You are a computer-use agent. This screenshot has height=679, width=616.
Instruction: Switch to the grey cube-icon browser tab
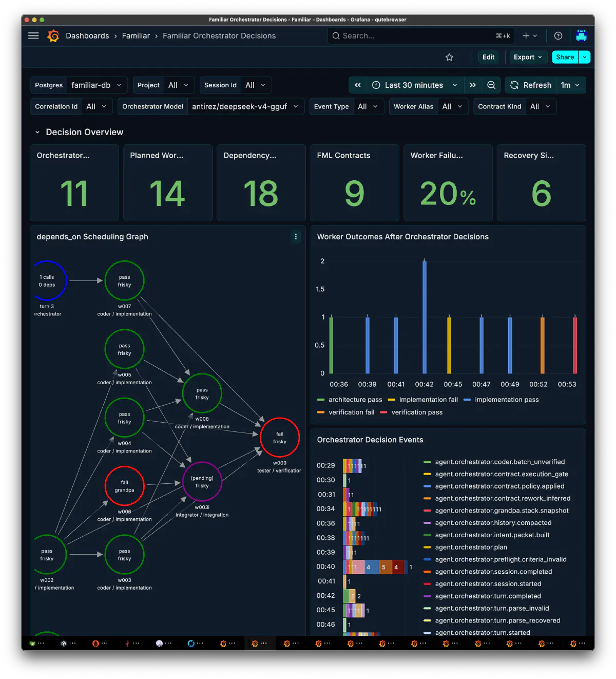pyautogui.click(x=68, y=643)
